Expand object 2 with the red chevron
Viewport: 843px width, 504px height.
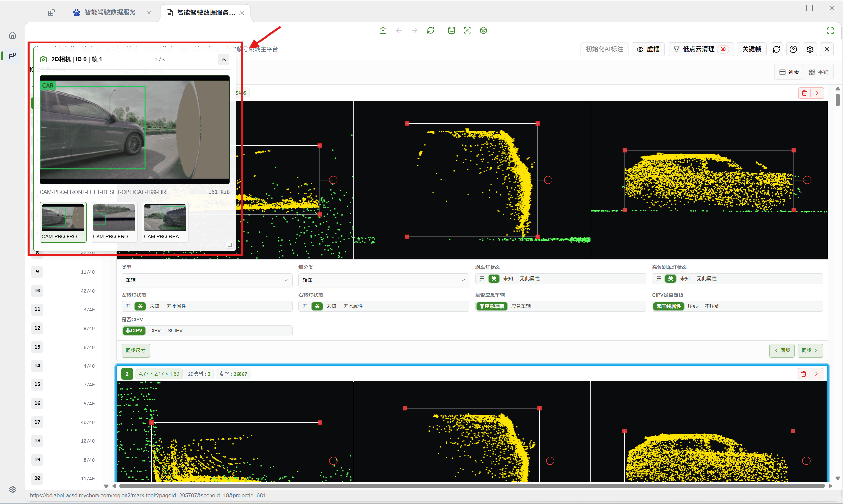pos(817,374)
